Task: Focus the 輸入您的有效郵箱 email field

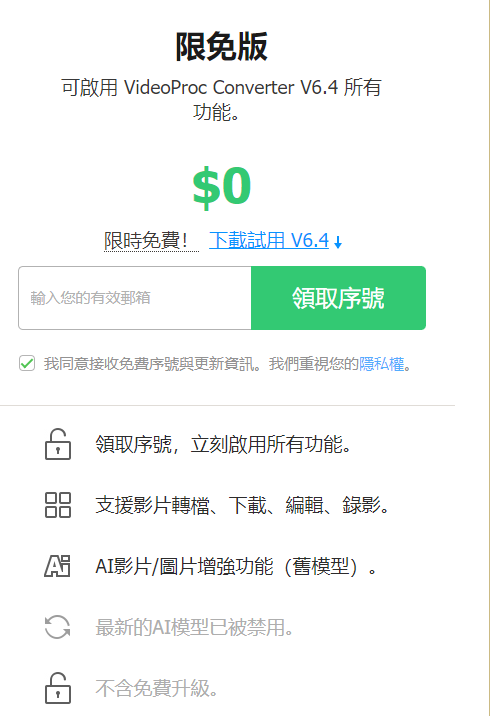Action: pos(135,298)
